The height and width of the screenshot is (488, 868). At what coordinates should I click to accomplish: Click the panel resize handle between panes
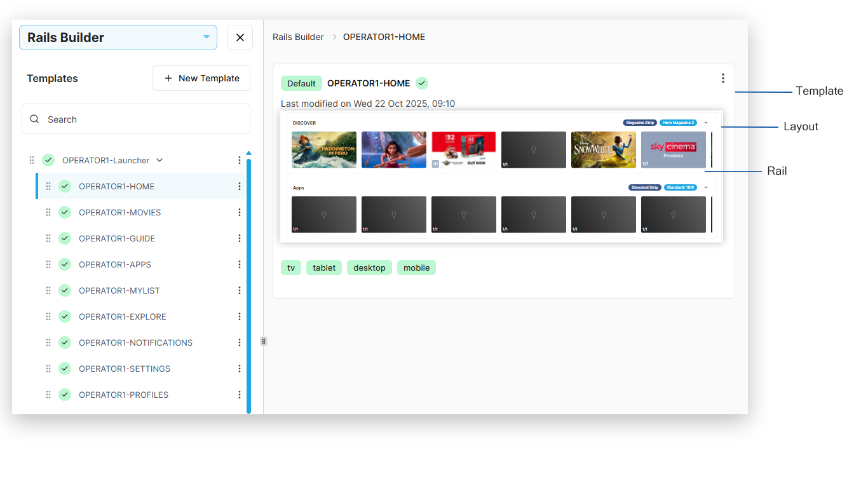(264, 341)
